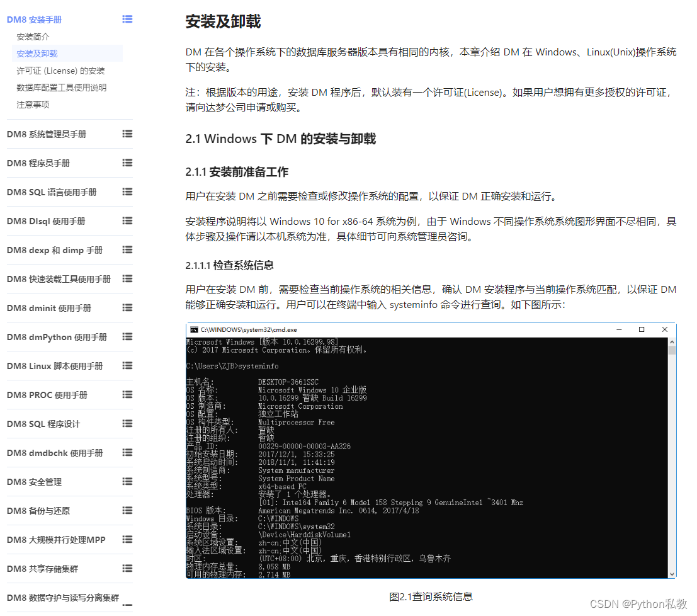Click caption 图2.1查询系统信息

point(431,596)
